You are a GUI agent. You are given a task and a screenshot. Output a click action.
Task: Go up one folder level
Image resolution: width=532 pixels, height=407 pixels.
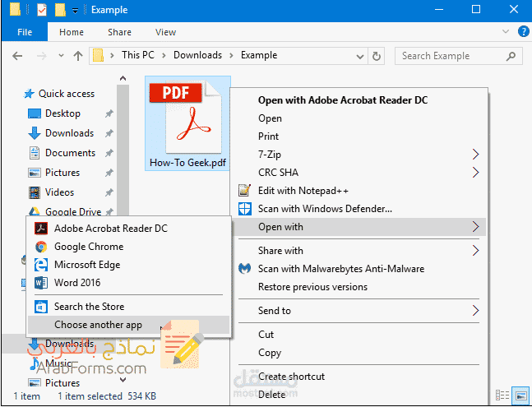pos(78,56)
